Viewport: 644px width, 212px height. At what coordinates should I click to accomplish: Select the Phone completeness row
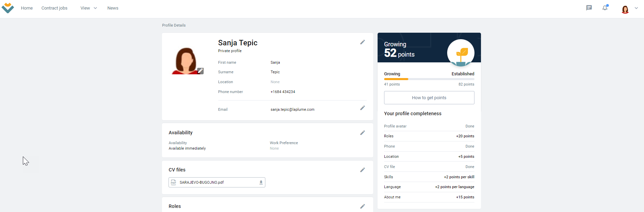[x=429, y=147]
